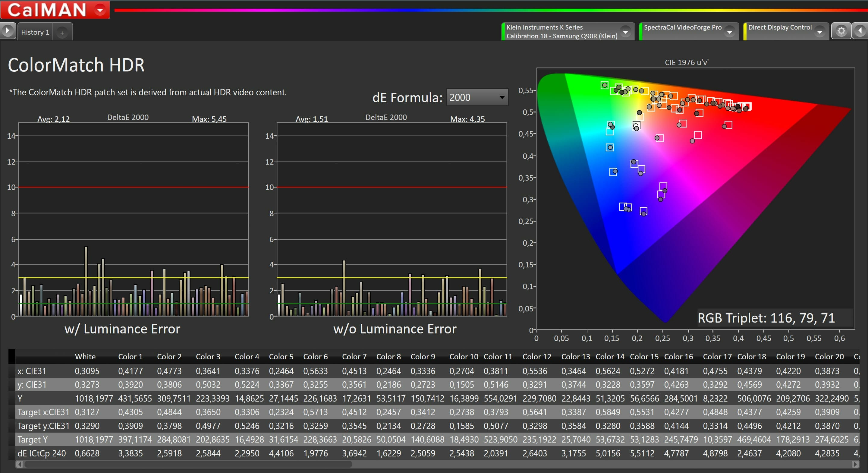This screenshot has height=473, width=868.
Task: Click Color 11 Y value 554,0291
Action: [500, 399]
